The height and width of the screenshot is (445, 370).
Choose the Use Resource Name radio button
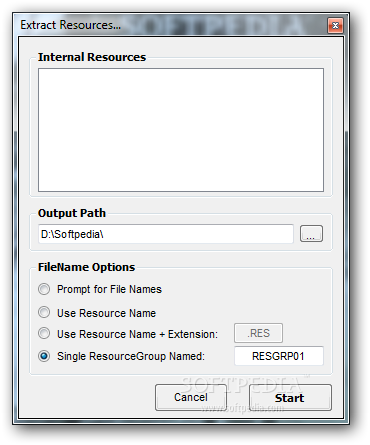point(44,313)
